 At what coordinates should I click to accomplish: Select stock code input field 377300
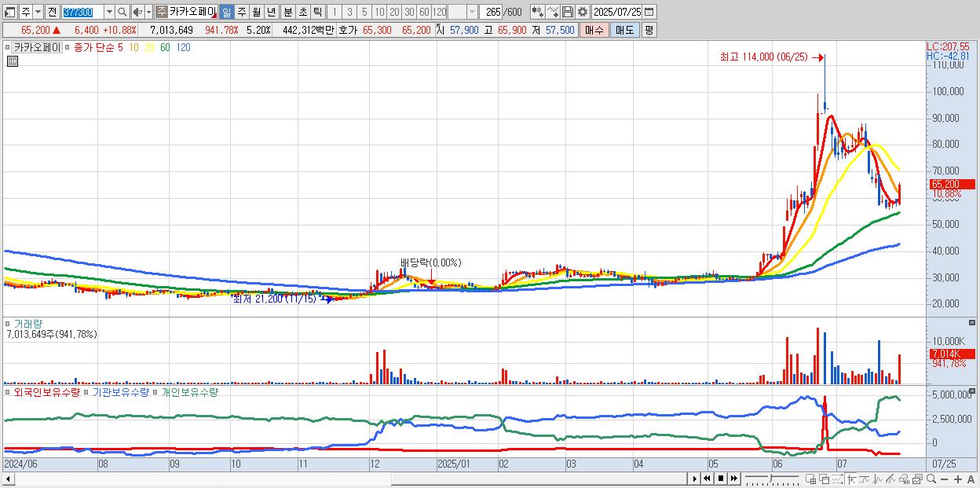(x=82, y=12)
